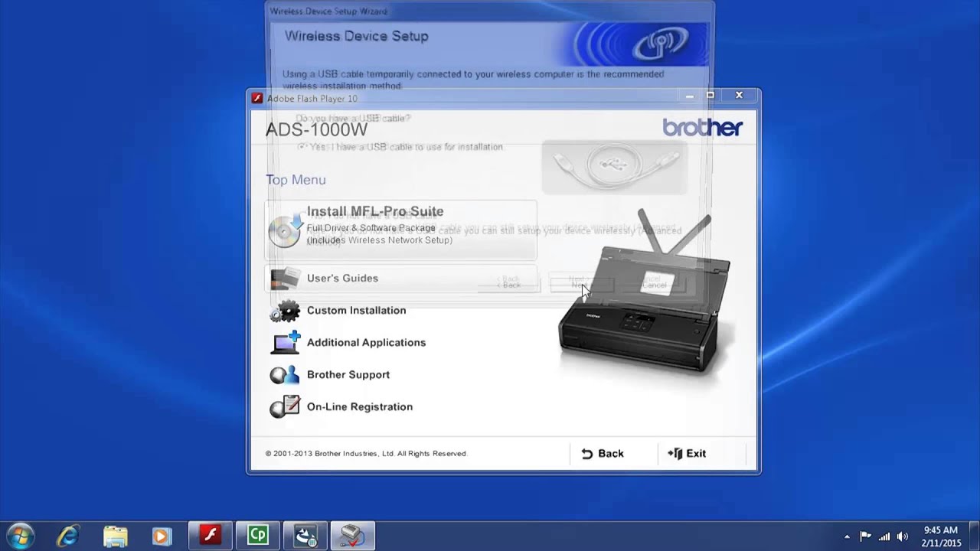Open the installer setup taskbar icon
Viewport: 980px width, 551px height.
[x=305, y=535]
